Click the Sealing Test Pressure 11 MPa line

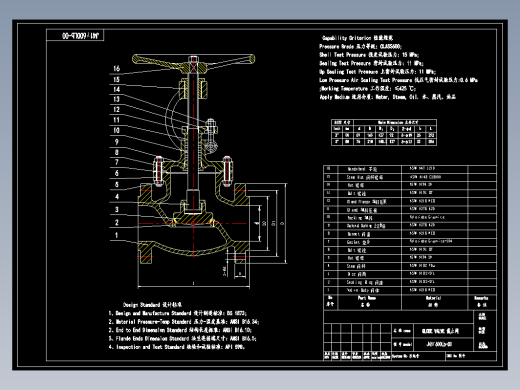tap(371, 63)
